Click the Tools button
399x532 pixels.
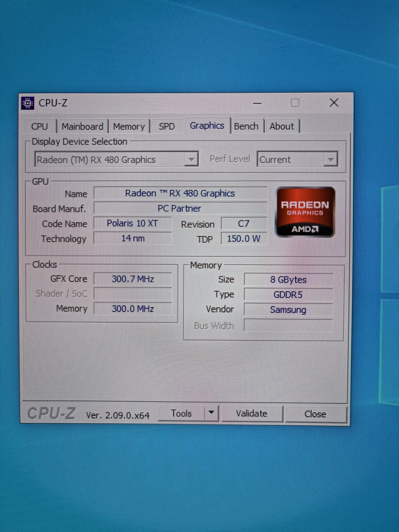click(182, 414)
